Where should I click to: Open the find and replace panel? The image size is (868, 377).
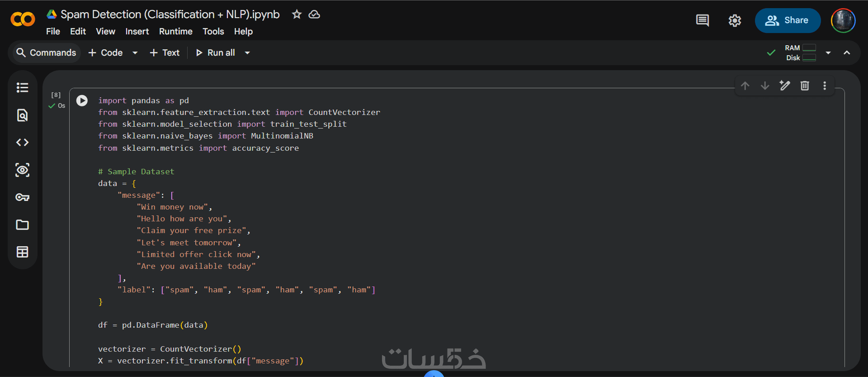pyautogui.click(x=22, y=115)
